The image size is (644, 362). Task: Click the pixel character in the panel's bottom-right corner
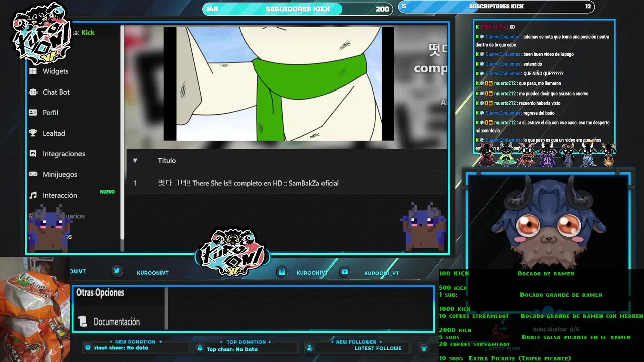[424, 227]
